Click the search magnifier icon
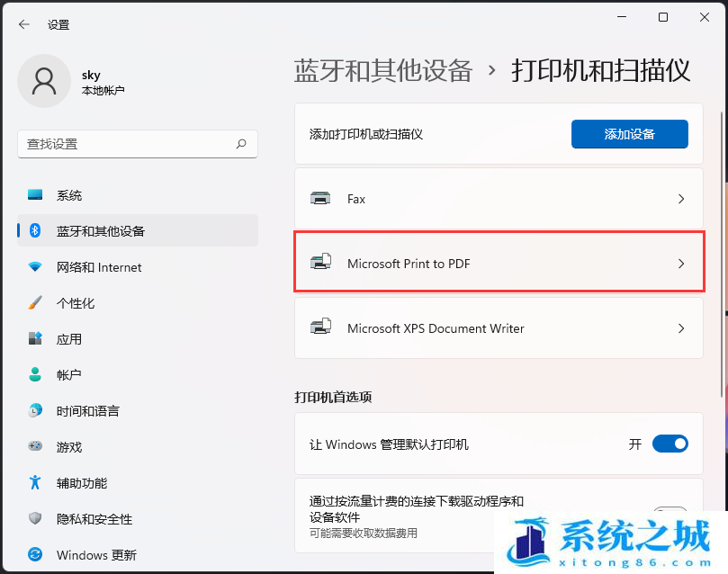The width and height of the screenshot is (728, 574). click(241, 144)
